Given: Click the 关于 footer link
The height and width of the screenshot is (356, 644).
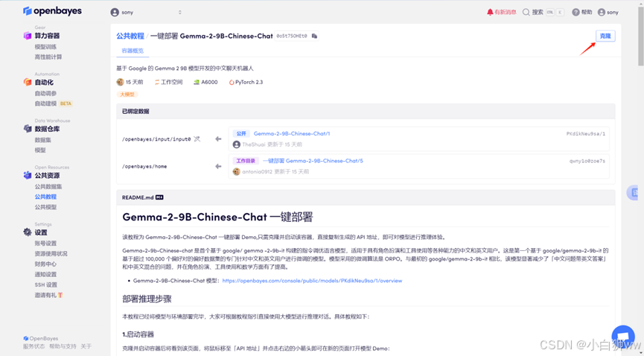Looking at the screenshot, I should [x=86, y=346].
